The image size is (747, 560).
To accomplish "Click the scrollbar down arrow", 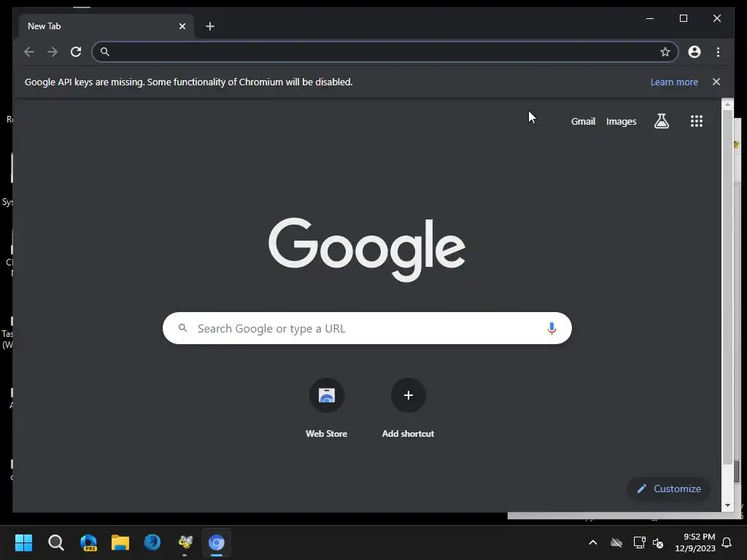I will (727, 505).
